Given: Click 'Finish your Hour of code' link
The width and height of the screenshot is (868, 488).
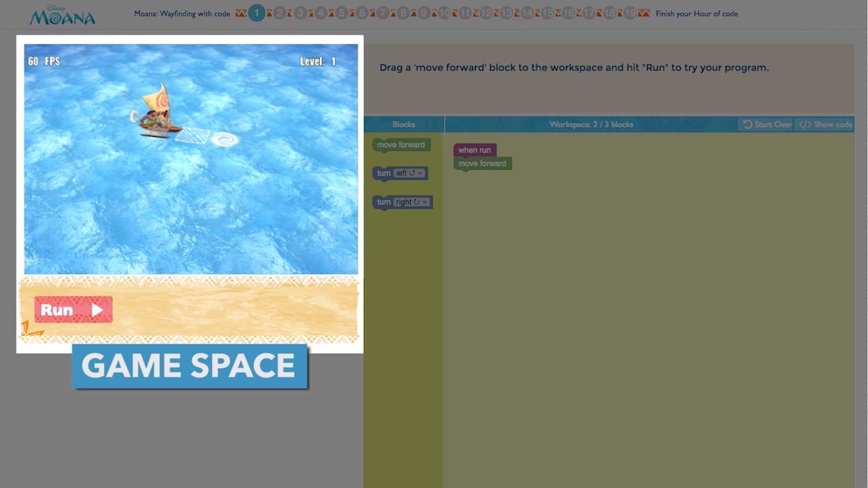Looking at the screenshot, I should click(x=697, y=14).
